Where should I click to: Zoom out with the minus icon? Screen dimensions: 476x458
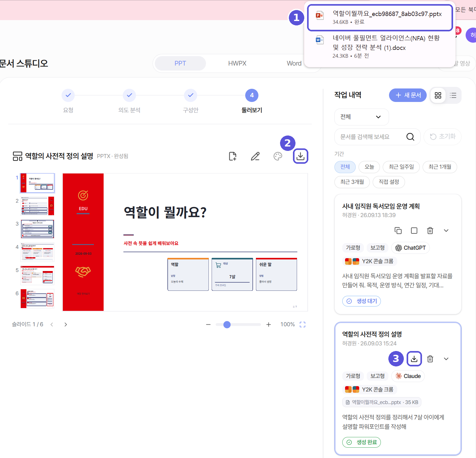pyautogui.click(x=208, y=324)
